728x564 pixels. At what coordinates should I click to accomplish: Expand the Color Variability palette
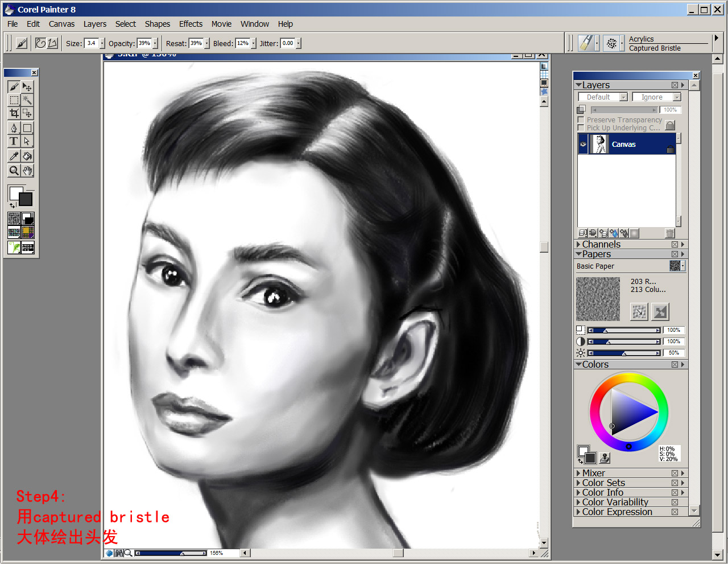click(x=578, y=502)
